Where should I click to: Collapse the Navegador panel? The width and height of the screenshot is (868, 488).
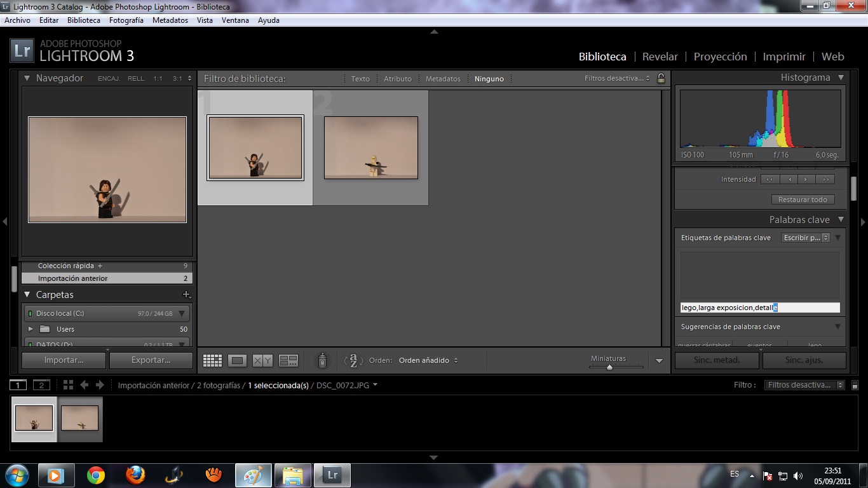(x=27, y=78)
